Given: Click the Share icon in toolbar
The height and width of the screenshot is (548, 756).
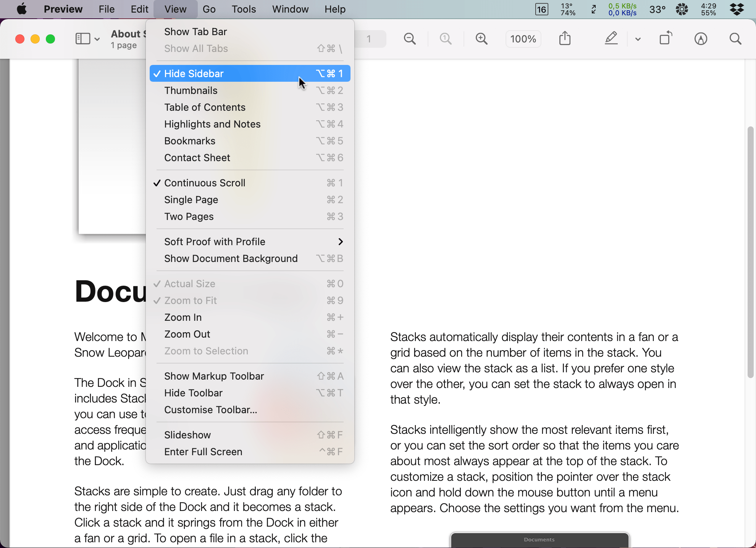Looking at the screenshot, I should [x=565, y=39].
